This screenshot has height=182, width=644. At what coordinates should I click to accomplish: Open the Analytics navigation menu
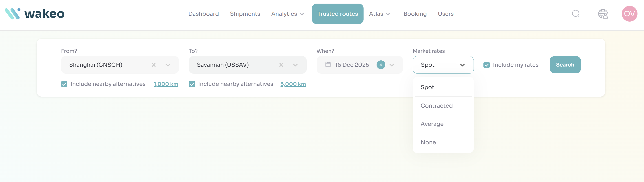coord(287,14)
